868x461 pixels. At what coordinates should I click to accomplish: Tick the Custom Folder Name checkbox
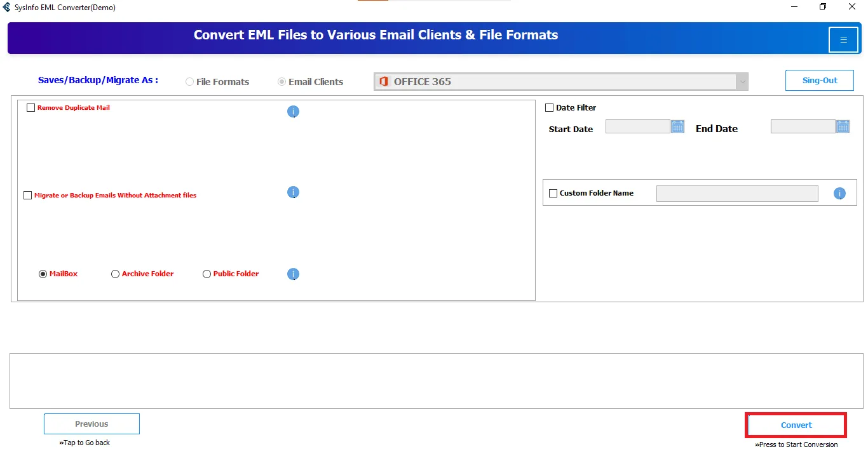coord(553,194)
